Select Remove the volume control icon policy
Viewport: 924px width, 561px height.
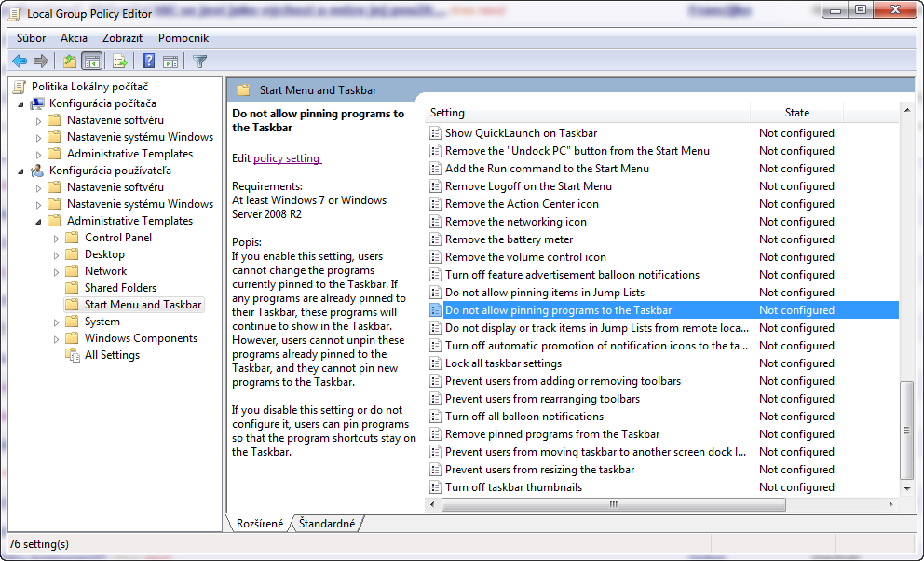525,257
